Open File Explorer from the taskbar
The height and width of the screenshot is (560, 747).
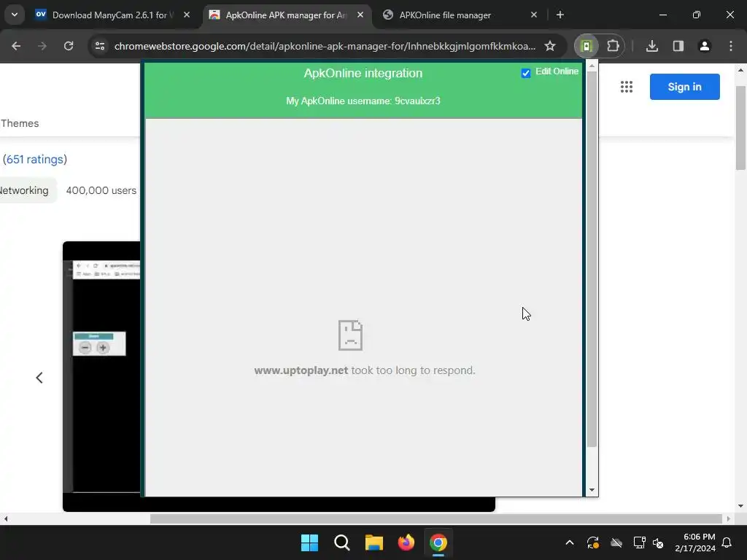click(374, 542)
